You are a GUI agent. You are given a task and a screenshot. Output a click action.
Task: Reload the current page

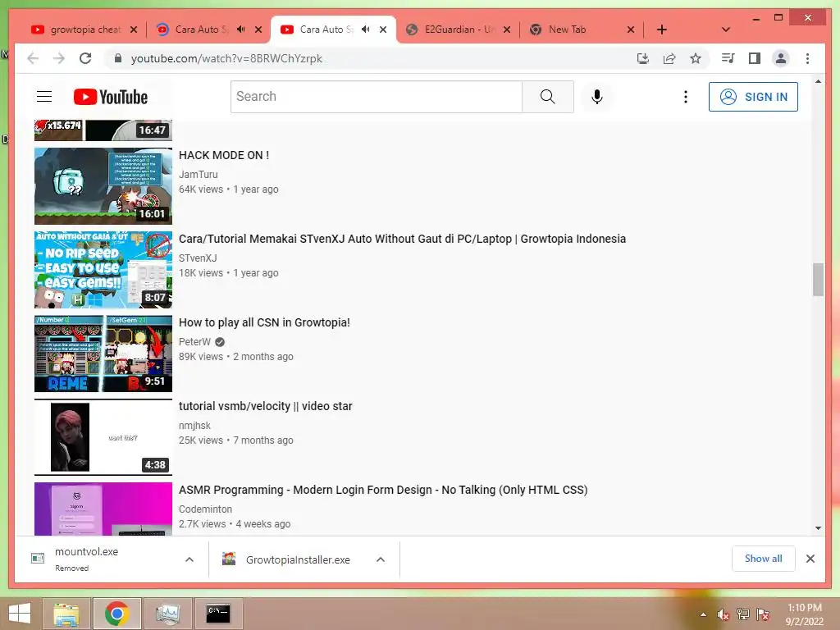85,58
